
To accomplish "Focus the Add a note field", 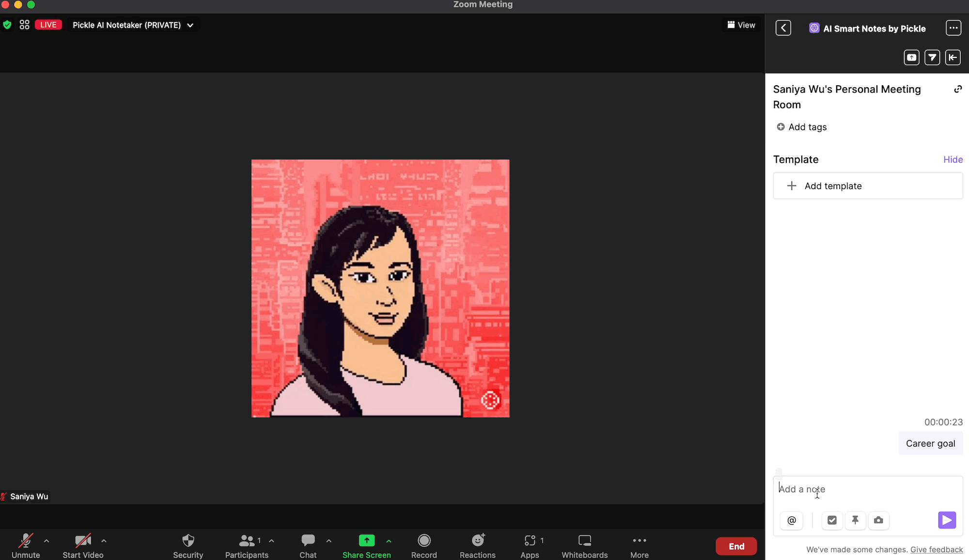I will pyautogui.click(x=868, y=489).
